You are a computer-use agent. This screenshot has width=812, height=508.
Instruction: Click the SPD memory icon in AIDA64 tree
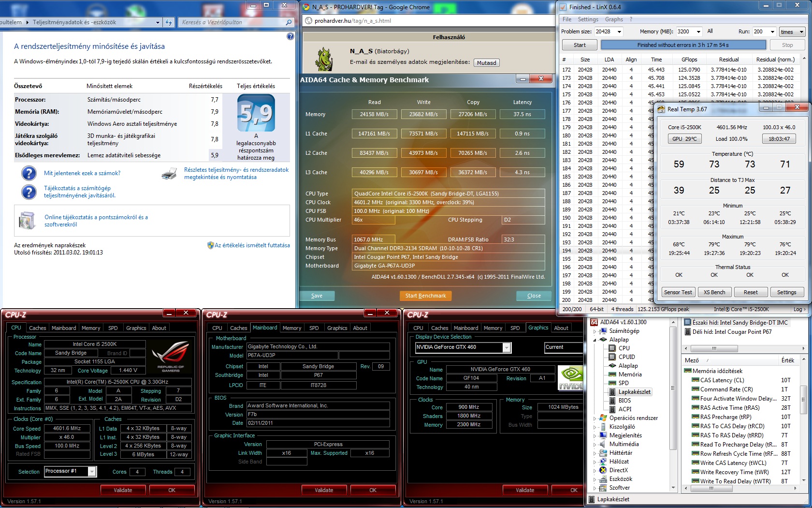tap(612, 383)
